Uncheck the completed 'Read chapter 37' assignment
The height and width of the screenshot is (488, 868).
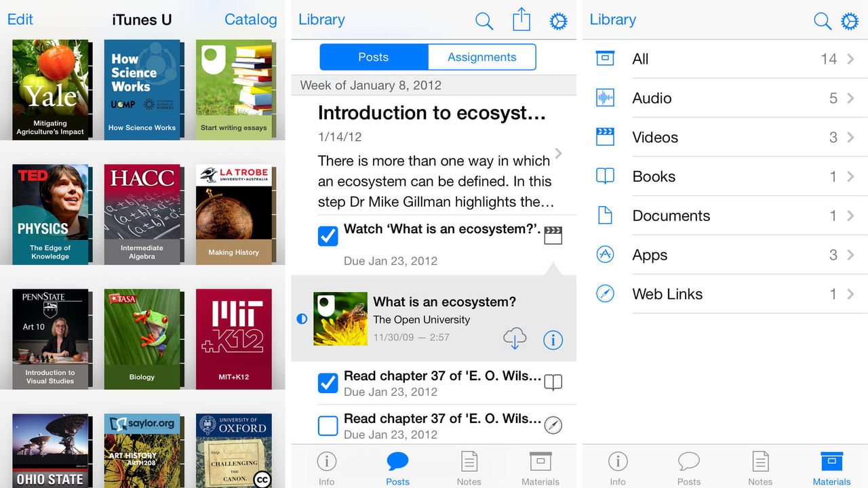coord(328,383)
